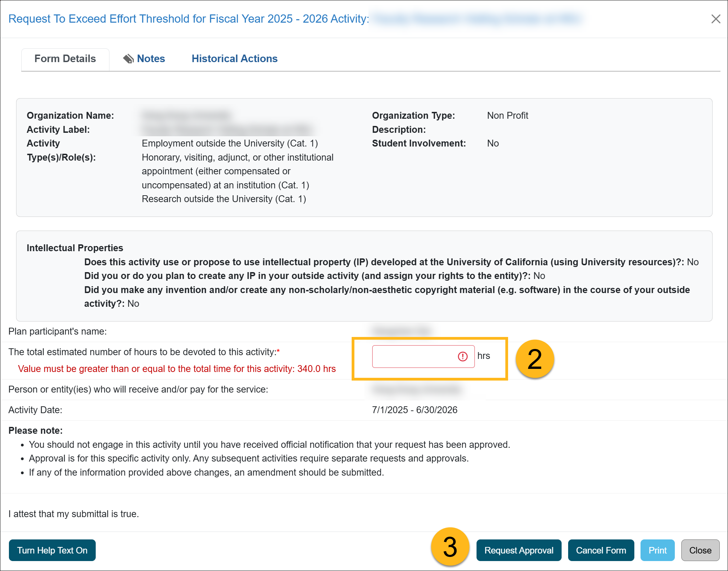
Task: Click the attestation statement text
Action: tap(73, 514)
